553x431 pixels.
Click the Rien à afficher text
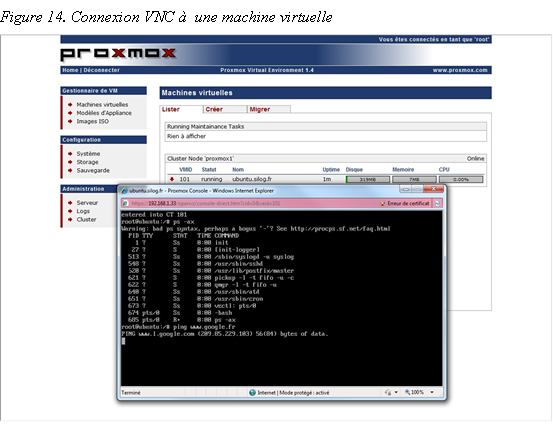[x=186, y=136]
